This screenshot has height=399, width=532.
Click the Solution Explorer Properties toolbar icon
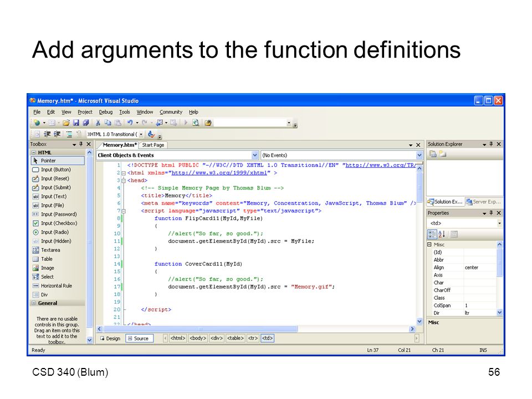tap(433, 154)
